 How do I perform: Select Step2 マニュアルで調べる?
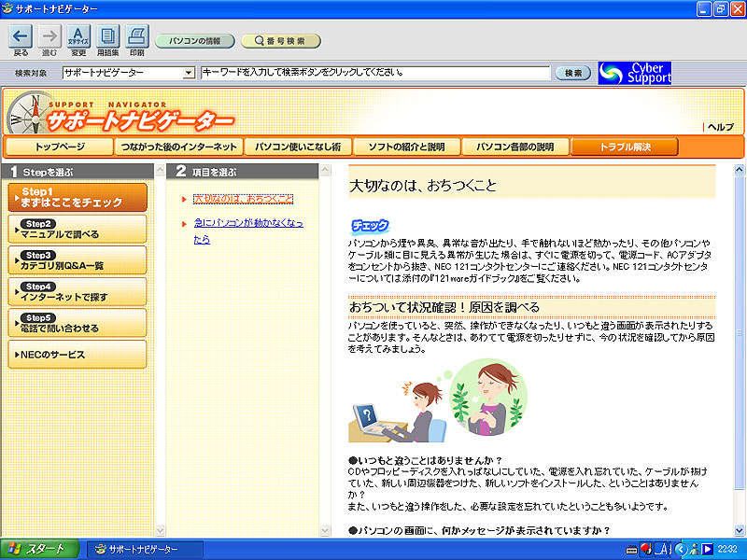pyautogui.click(x=77, y=229)
